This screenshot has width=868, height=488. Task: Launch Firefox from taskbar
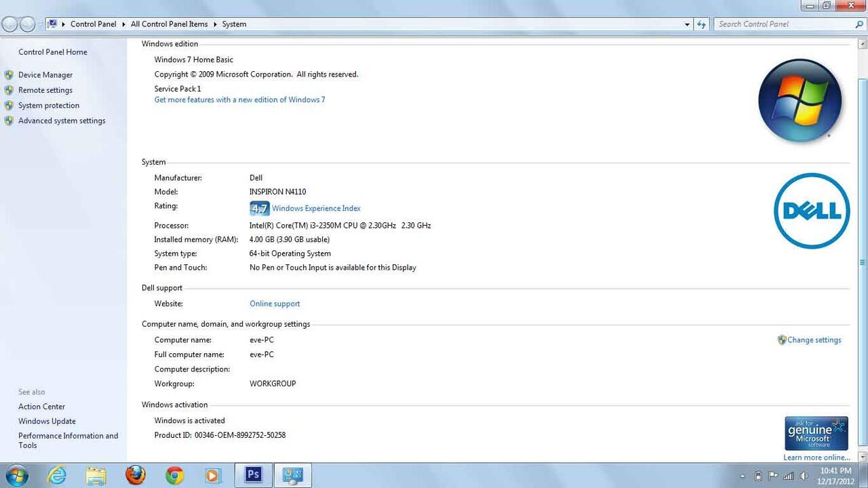coord(135,475)
